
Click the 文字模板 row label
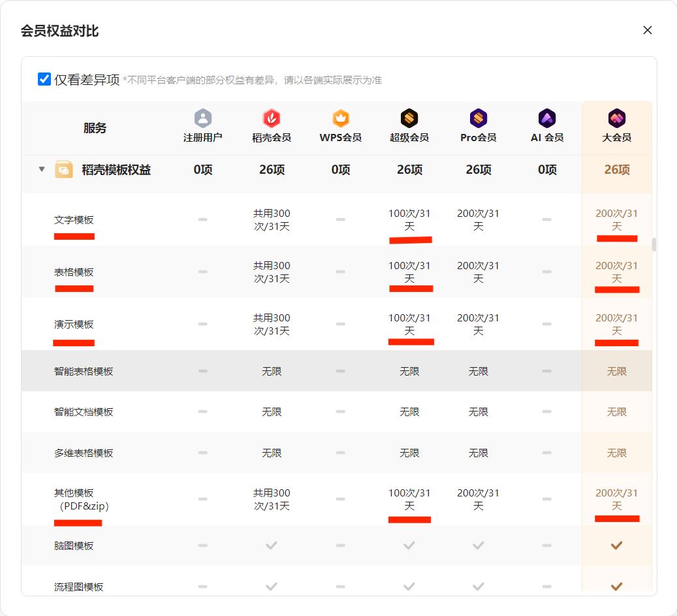(x=74, y=220)
